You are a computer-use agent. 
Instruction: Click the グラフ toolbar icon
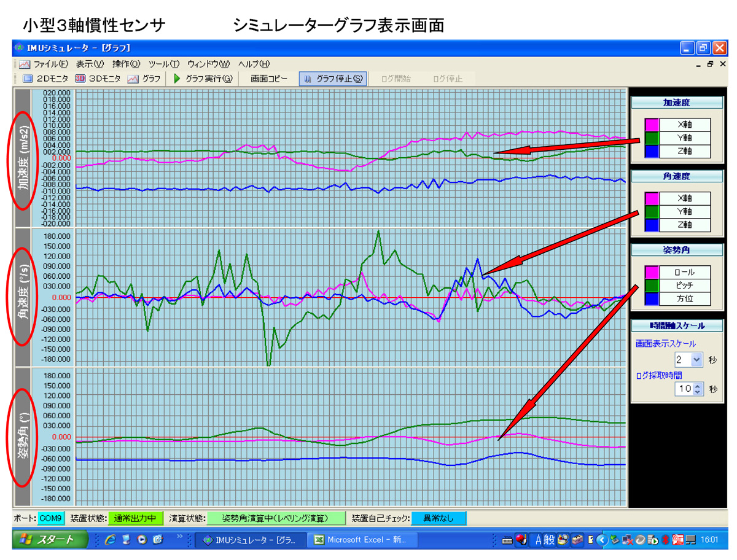click(x=144, y=79)
